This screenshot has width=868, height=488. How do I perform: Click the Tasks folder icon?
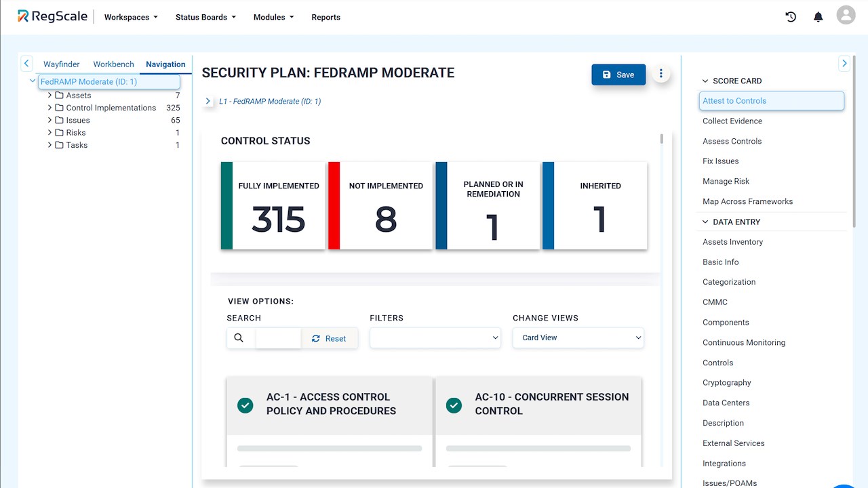pyautogui.click(x=59, y=145)
